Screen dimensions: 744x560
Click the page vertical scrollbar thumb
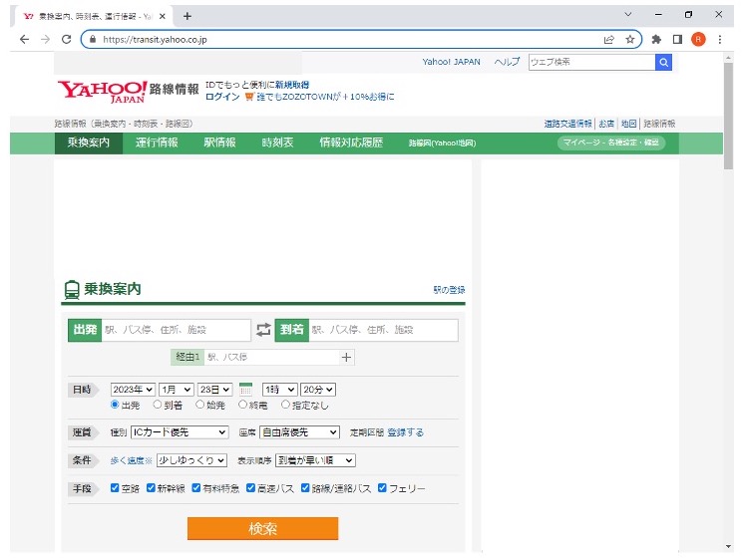coord(728,116)
